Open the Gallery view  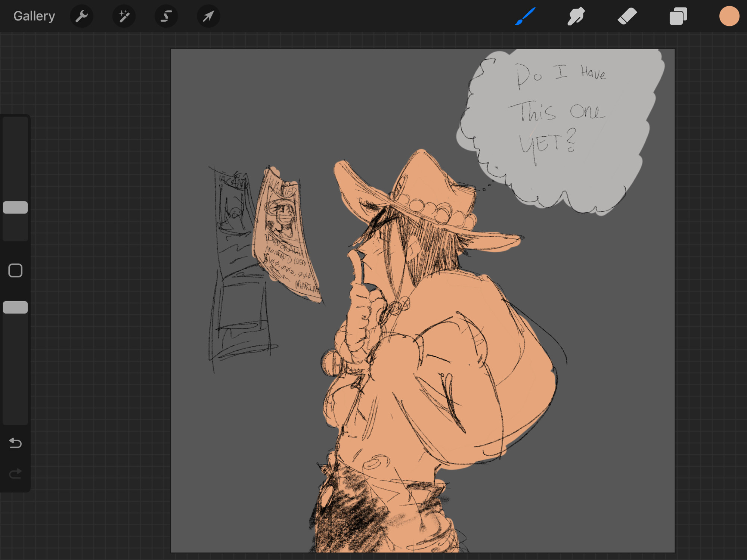pyautogui.click(x=34, y=16)
